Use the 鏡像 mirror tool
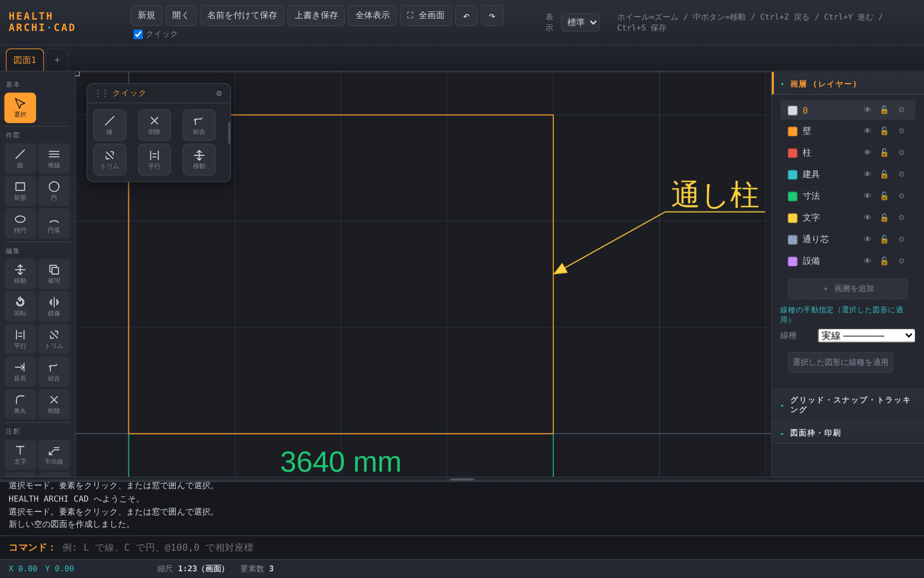 click(54, 306)
